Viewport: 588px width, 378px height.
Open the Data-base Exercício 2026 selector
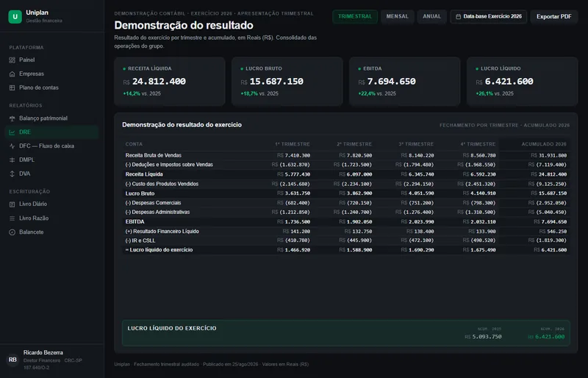coord(488,16)
